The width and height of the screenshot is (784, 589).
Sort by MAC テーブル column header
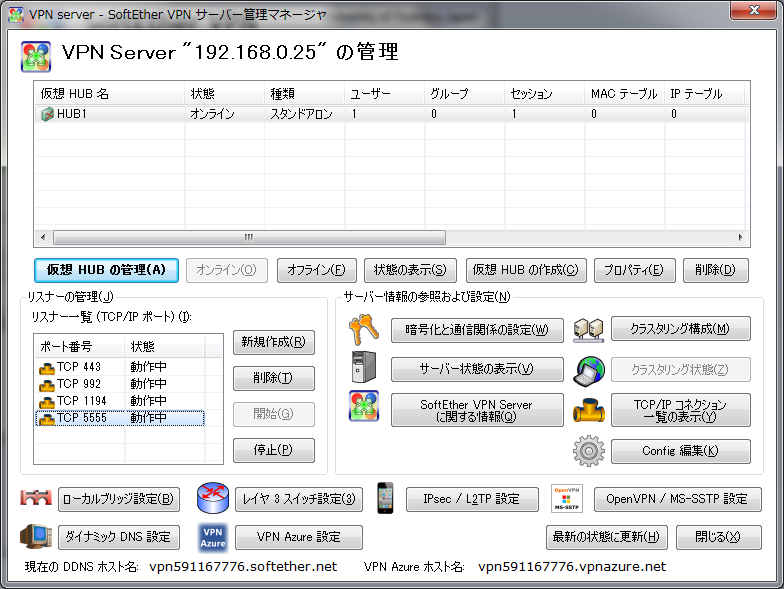point(624,94)
